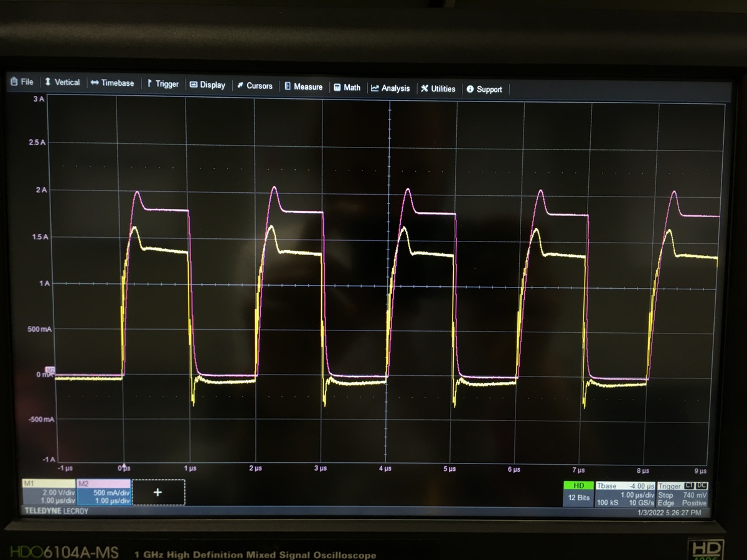This screenshot has height=560, width=747.
Task: Click the M2 ground level marker on left edge
Action: point(50,370)
